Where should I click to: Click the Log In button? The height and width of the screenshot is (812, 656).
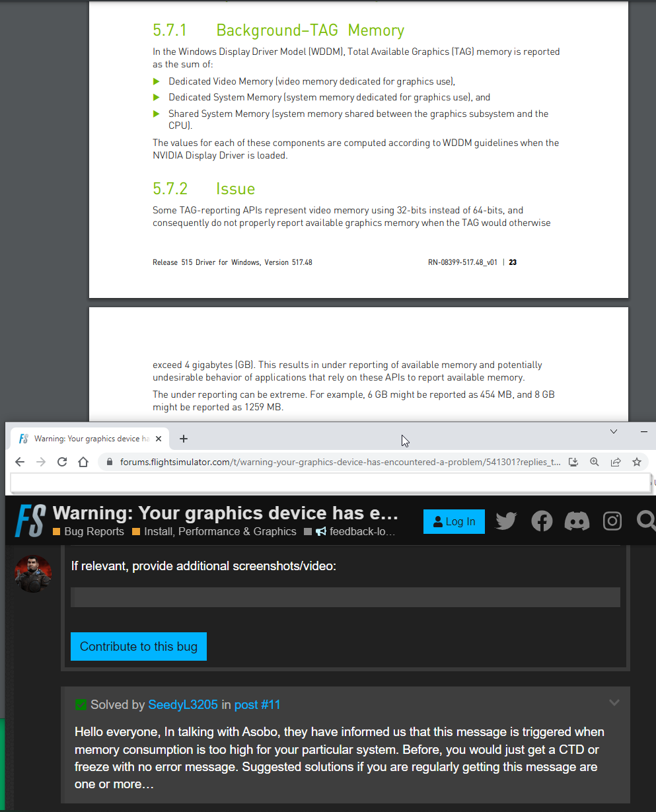[454, 521]
